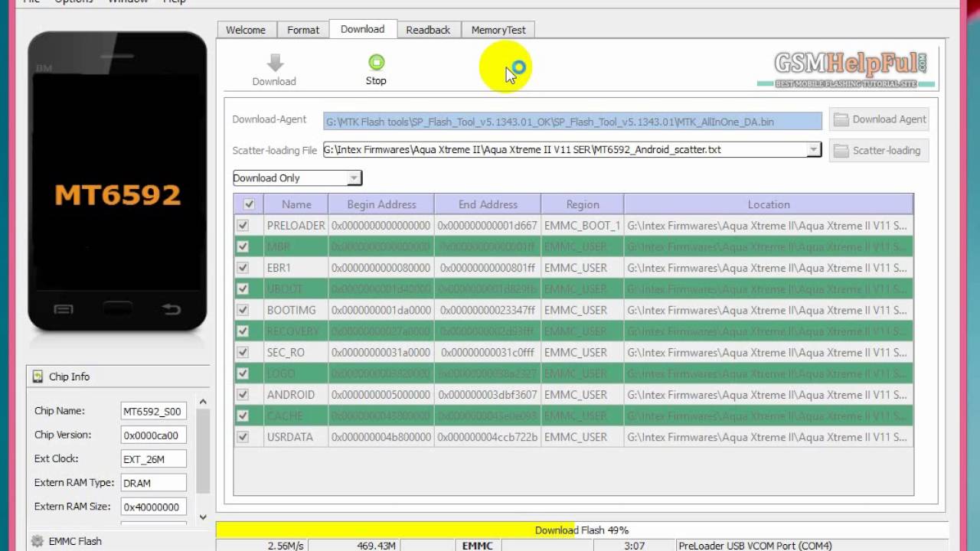Click the Name column header
The width and height of the screenshot is (980, 551).
[x=296, y=204]
